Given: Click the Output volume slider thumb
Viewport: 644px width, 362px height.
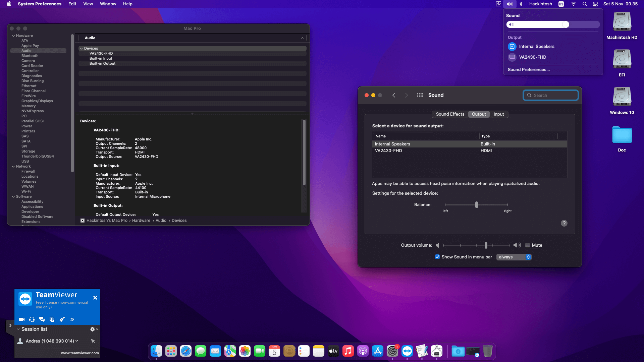Looking at the screenshot, I should [486, 245].
